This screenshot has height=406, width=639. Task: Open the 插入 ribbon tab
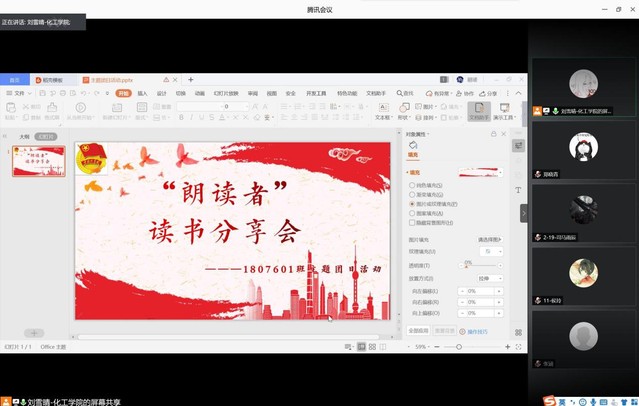(x=142, y=93)
